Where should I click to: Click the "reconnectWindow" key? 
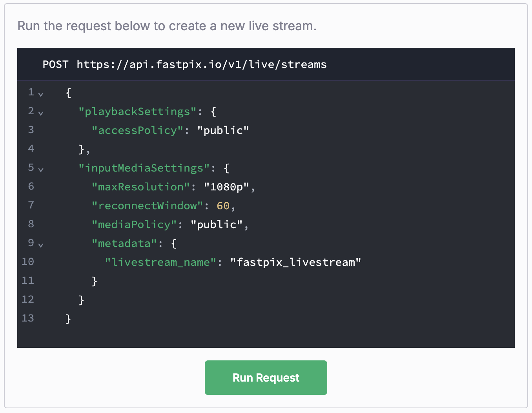click(148, 206)
